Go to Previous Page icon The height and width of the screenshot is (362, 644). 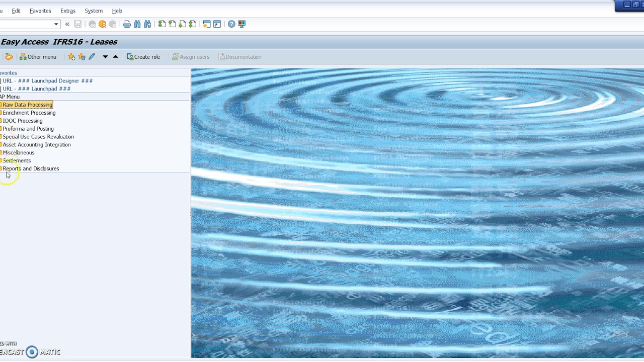tap(172, 24)
